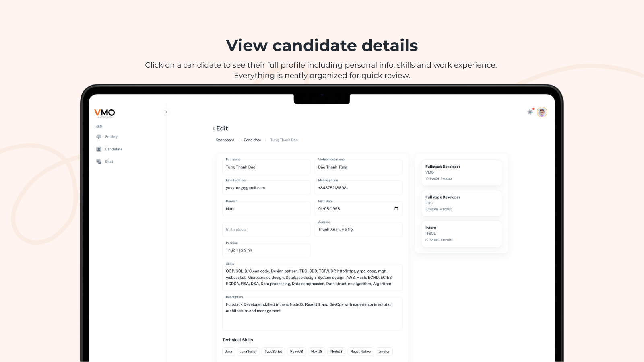Click the React Native skill chip

(x=361, y=352)
